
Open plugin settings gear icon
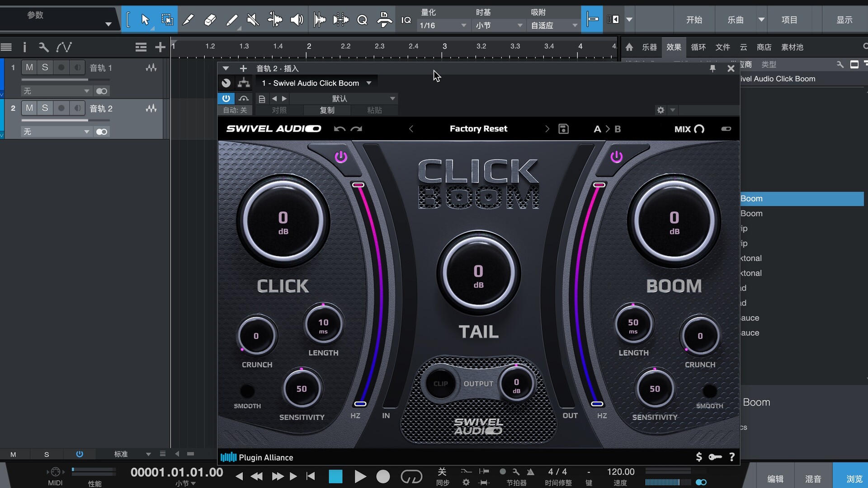tap(660, 110)
